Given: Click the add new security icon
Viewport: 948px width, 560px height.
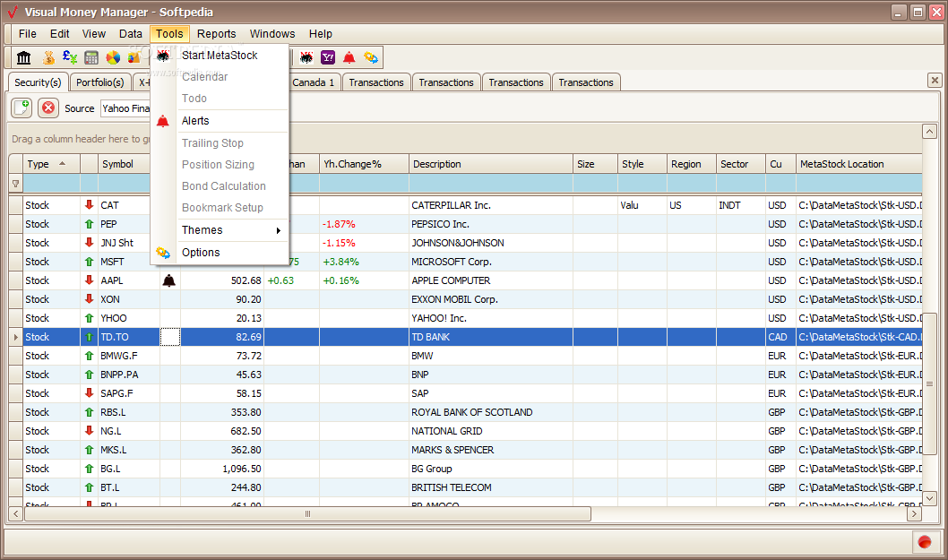Looking at the screenshot, I should click(22, 108).
